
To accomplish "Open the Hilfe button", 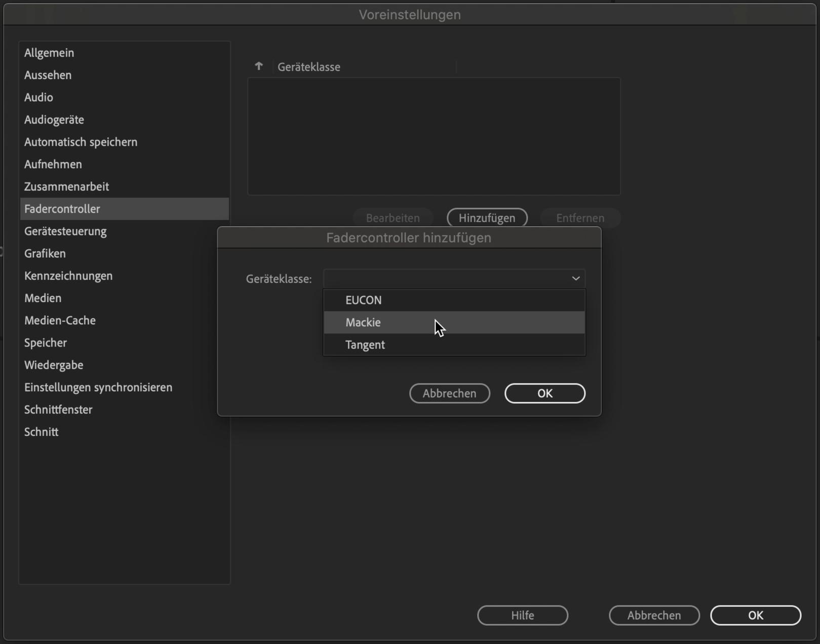I will click(x=522, y=615).
